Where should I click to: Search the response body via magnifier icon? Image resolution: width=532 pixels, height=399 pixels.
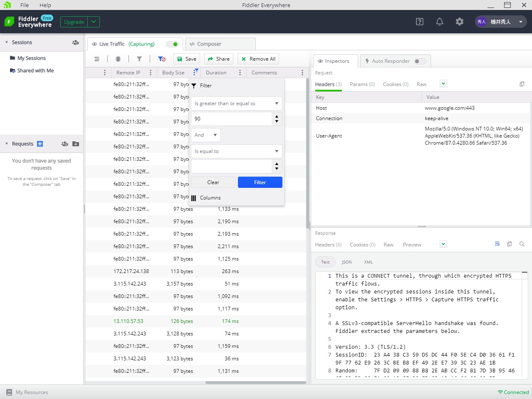pyautogui.click(x=522, y=244)
